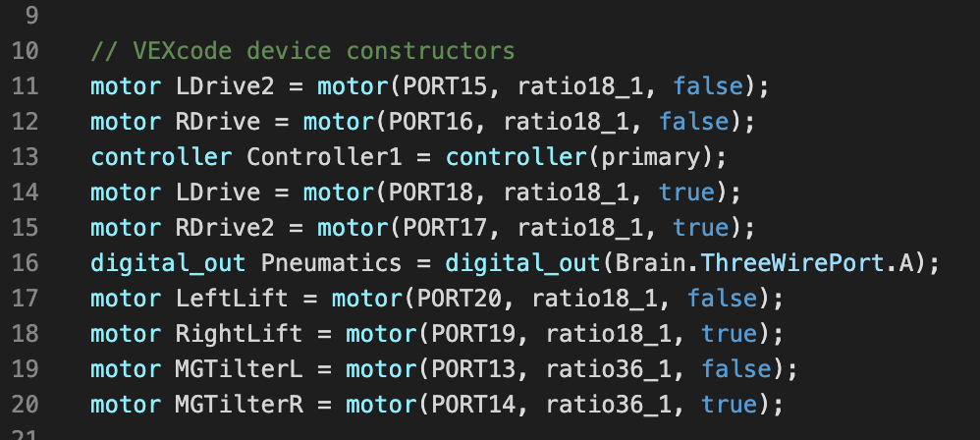Click the false argument on line 12
The image size is (980, 440).
click(x=694, y=121)
